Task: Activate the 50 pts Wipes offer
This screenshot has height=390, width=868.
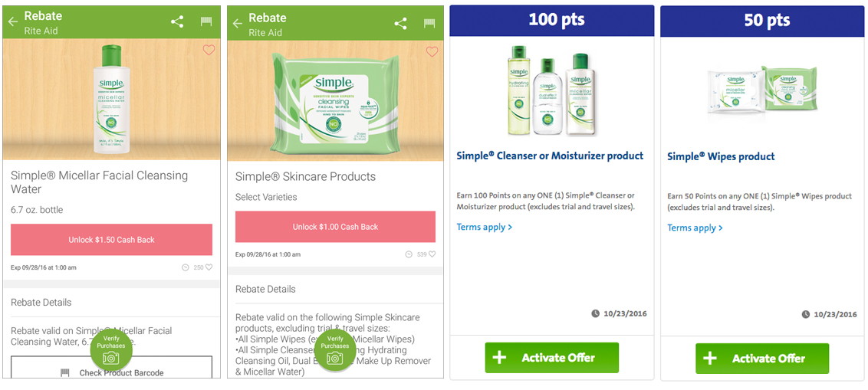Action: (x=762, y=359)
